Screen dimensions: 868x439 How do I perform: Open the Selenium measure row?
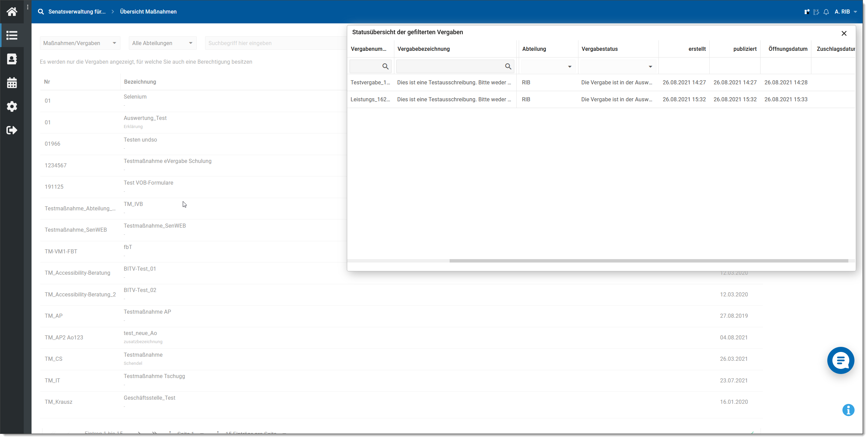193,101
